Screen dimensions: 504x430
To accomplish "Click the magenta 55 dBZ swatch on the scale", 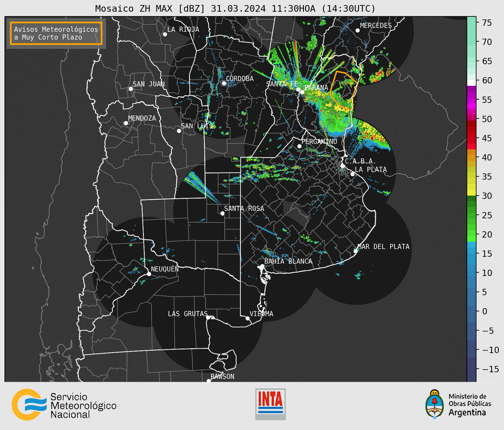I will click(x=471, y=100).
